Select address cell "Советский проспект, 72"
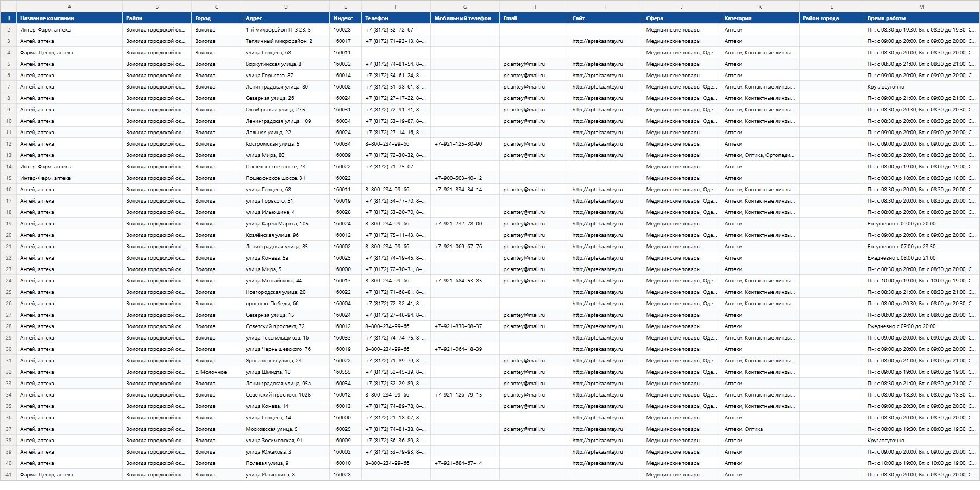Viewport: 980px width, 490px height. pos(286,326)
